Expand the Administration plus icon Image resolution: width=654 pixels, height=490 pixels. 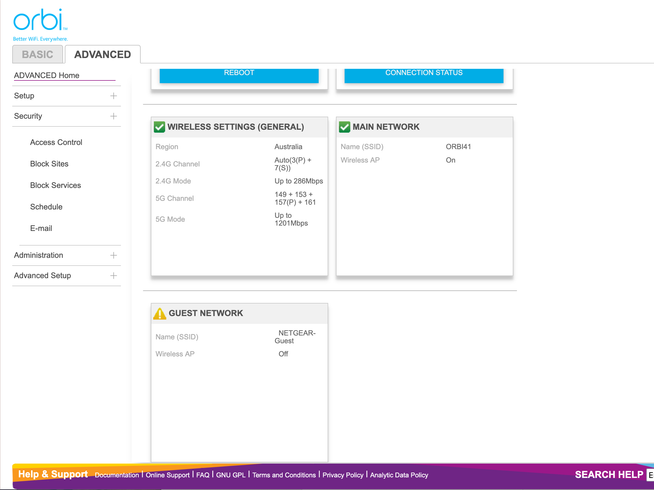pos(113,255)
